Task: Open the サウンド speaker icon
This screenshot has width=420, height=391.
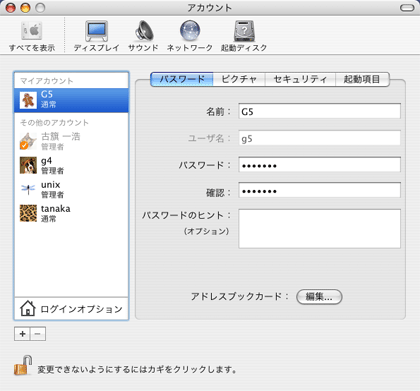Action: pyautogui.click(x=144, y=31)
